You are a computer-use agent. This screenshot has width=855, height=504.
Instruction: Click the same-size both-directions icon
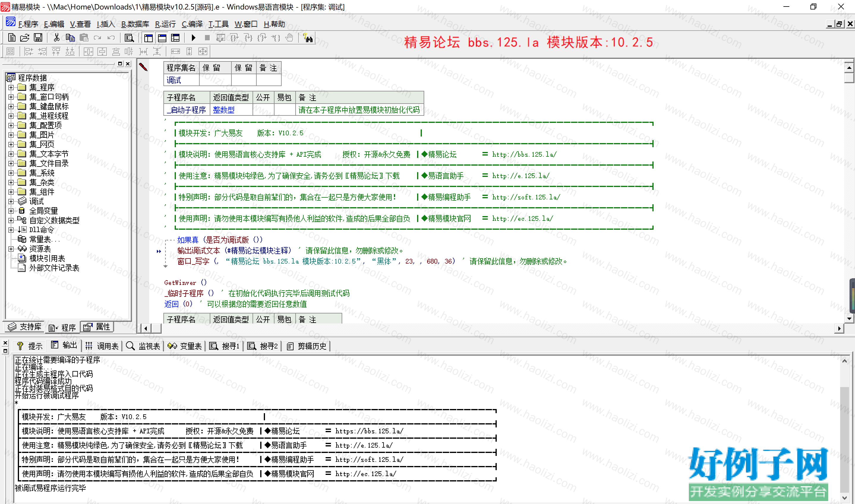(203, 52)
